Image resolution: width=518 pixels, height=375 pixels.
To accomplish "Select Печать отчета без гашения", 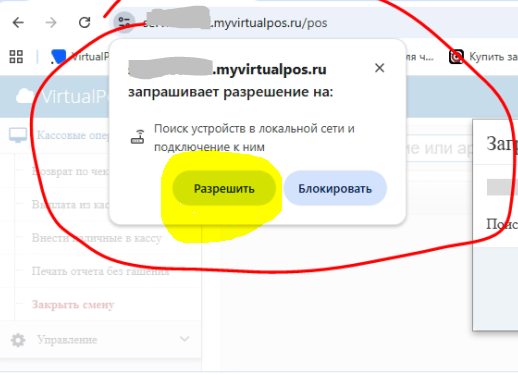I will (100, 271).
